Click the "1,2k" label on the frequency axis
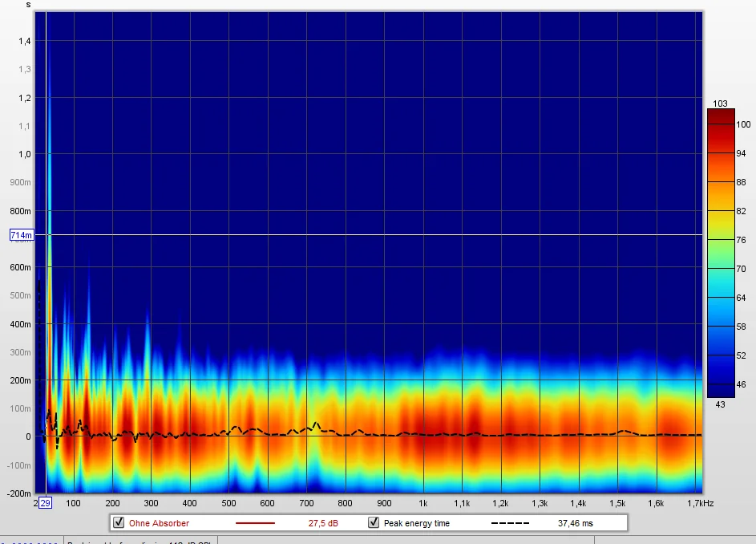Viewport: 756px width, 544px height. click(x=500, y=503)
